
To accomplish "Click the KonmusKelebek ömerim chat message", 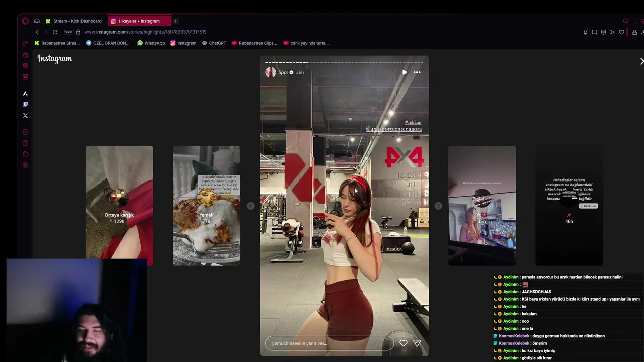I will point(520,343).
